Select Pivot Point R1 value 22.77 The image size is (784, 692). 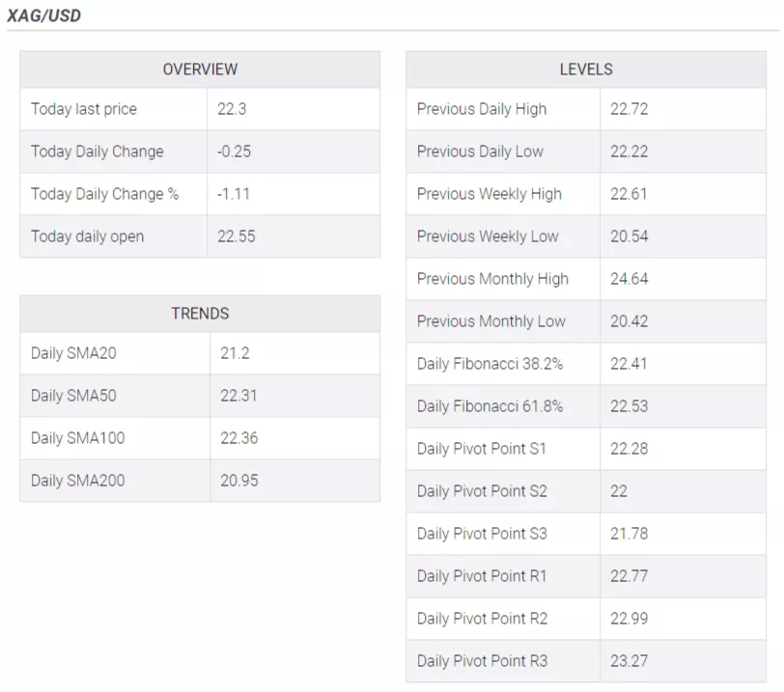coord(629,576)
